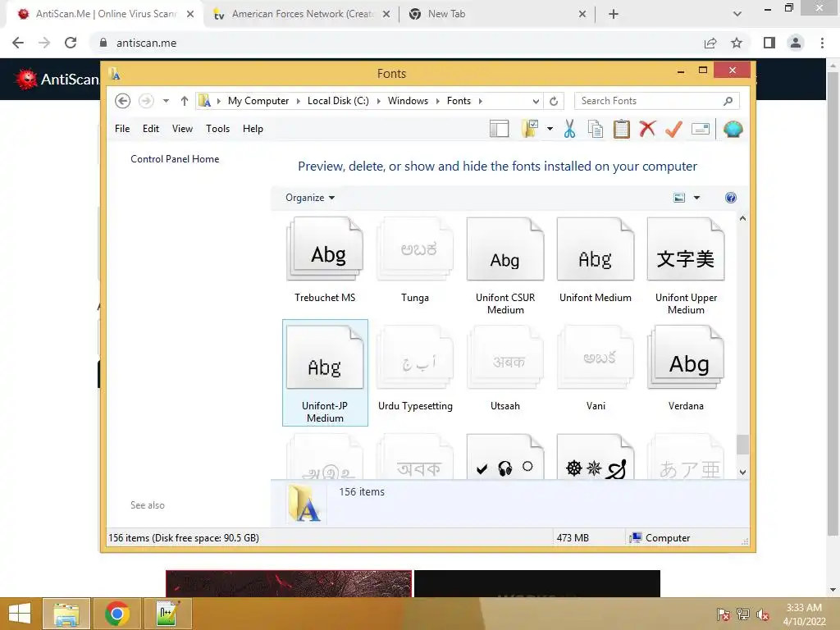Switch to the New Tab tab
The image size is (840, 630).
pos(497,14)
